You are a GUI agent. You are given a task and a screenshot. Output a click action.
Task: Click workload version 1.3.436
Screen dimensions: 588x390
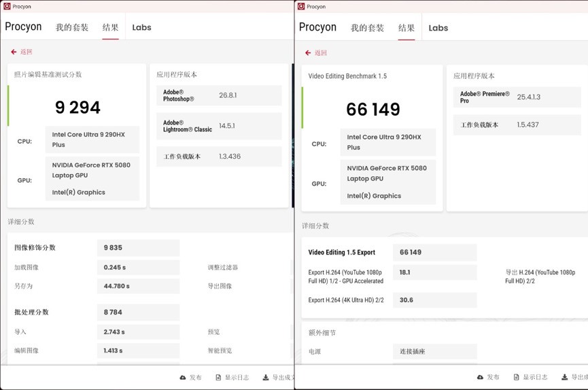pyautogui.click(x=230, y=157)
